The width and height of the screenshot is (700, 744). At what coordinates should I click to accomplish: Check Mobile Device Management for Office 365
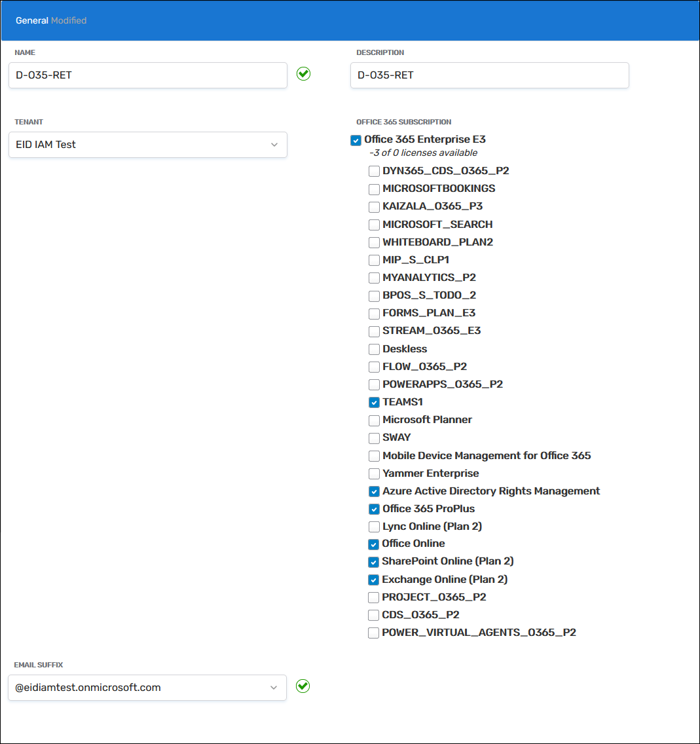click(374, 456)
